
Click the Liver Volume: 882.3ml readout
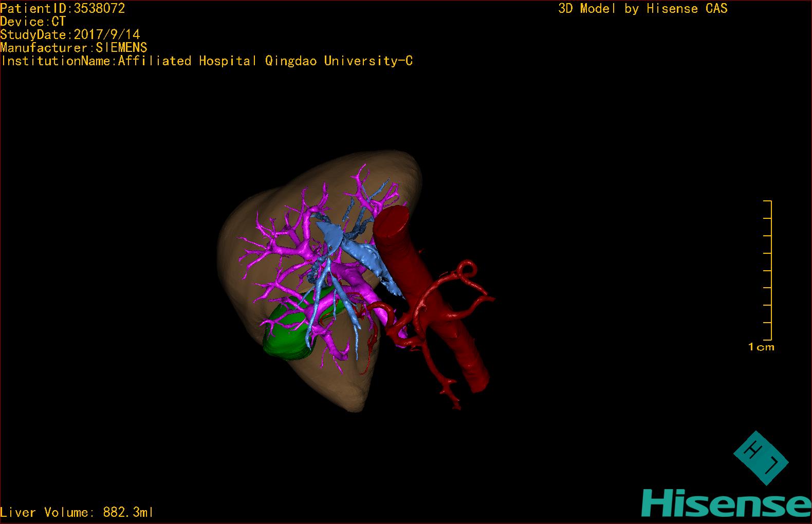(x=77, y=512)
